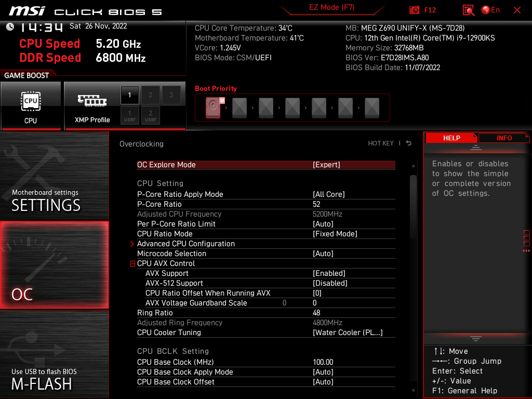The height and width of the screenshot is (399, 532).
Task: Click the BIOS Ver E7D28IMS.A80 text
Action: (x=387, y=58)
